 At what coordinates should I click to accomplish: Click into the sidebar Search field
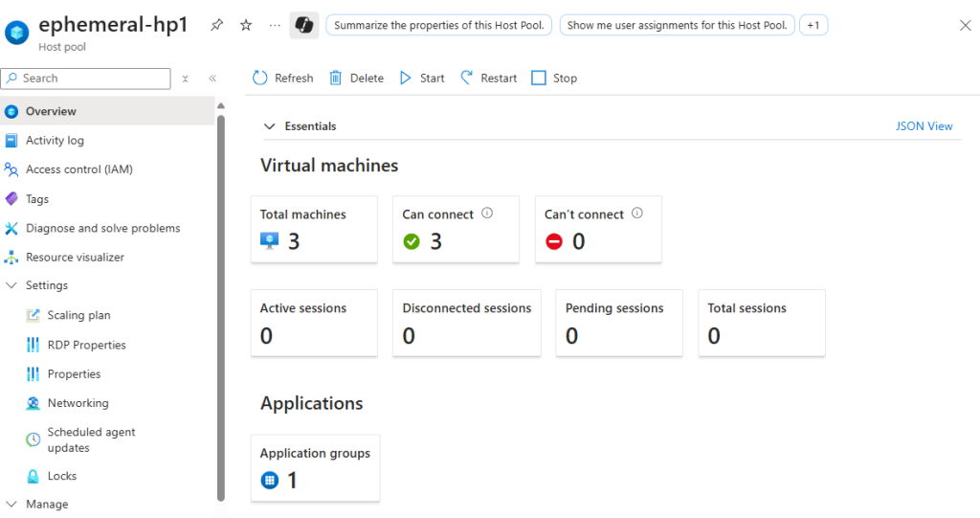[86, 79]
